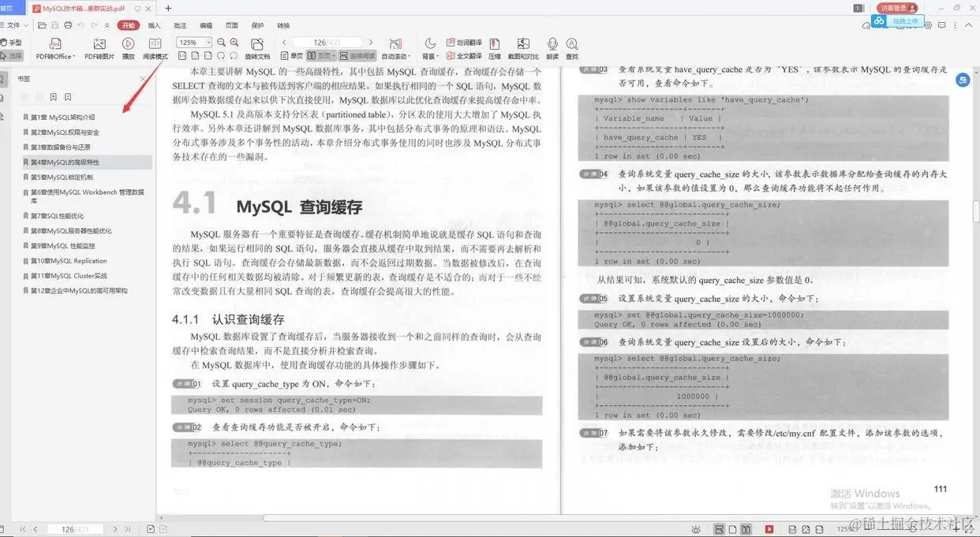Switch to 单页 single page view
Image resolution: width=980 pixels, height=537 pixels.
pyautogui.click(x=293, y=56)
